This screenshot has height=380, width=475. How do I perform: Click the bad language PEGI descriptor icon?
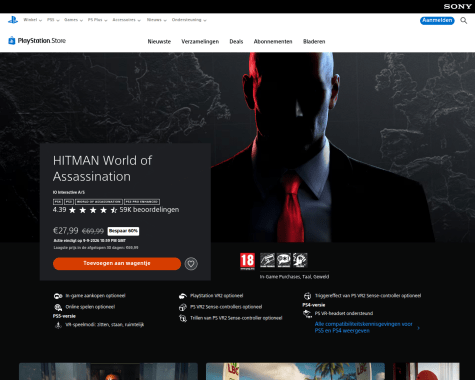click(284, 260)
